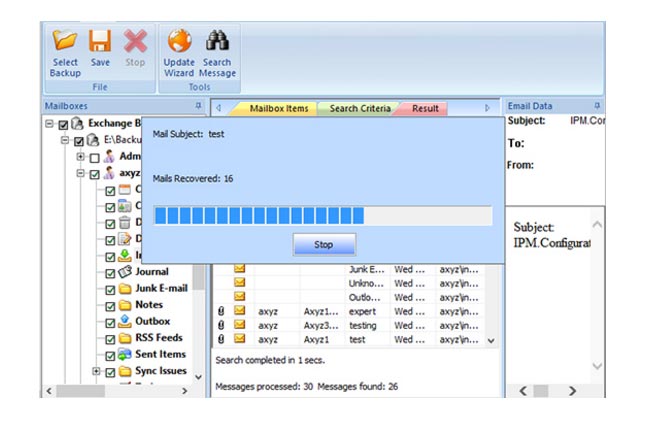Viewport: 645px width, 421px height.
Task: Launch the Update Wizard globe icon
Action: point(179,41)
